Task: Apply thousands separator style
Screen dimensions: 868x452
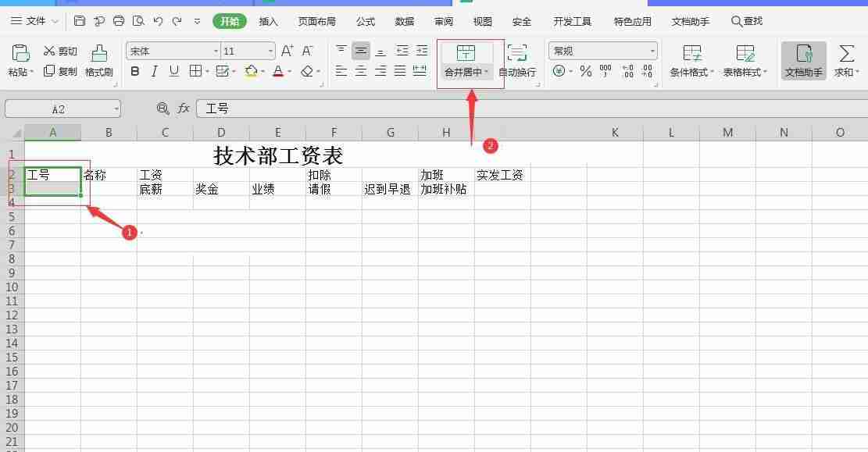Action: [x=605, y=71]
